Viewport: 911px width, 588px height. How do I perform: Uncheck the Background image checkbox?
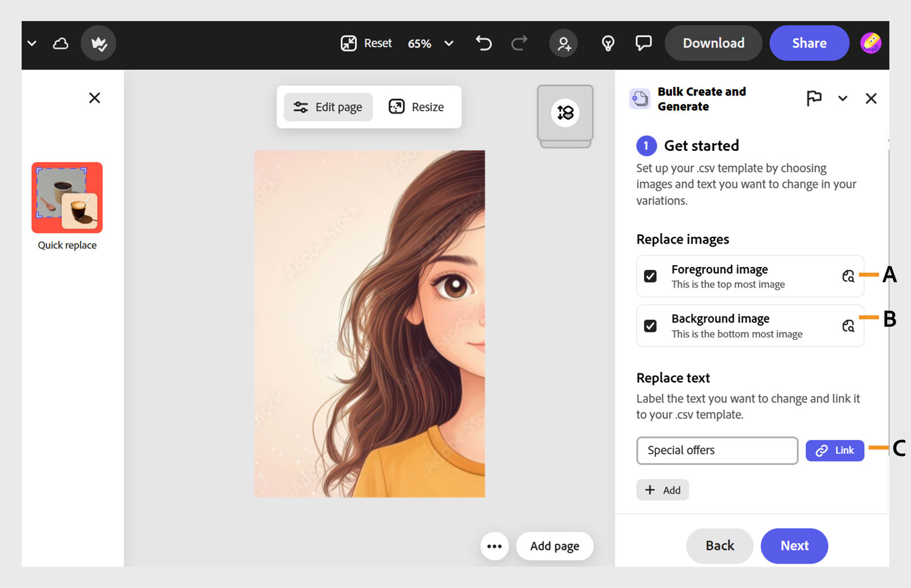tap(650, 326)
